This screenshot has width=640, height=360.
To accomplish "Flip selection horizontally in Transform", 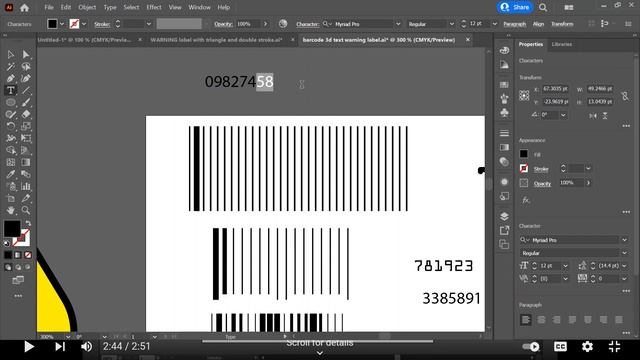I will [x=593, y=116].
